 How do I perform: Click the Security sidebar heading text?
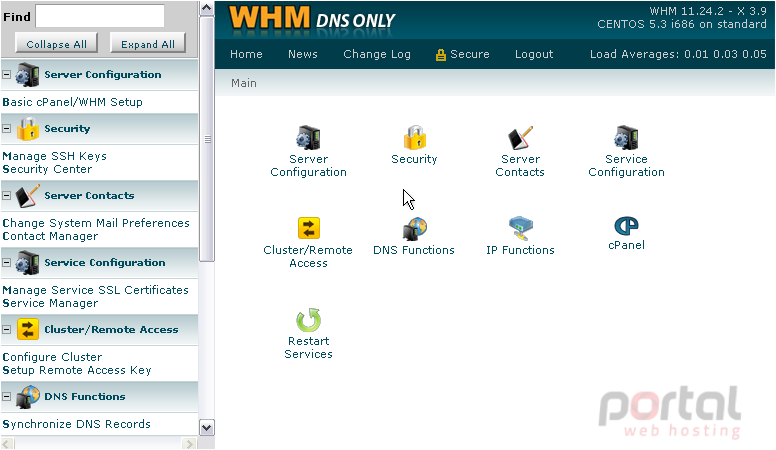(x=67, y=129)
